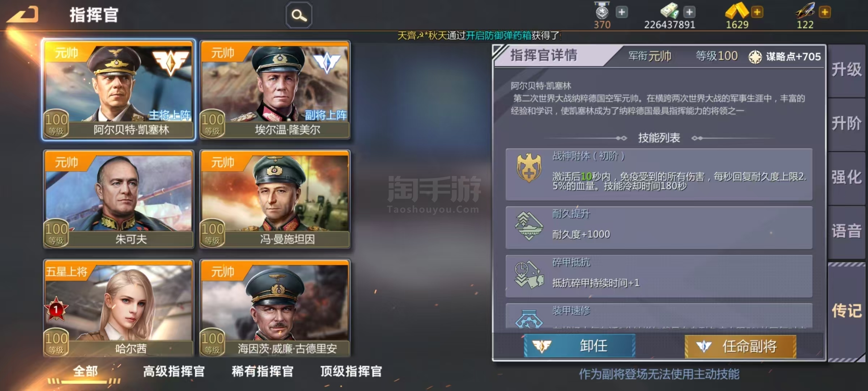Viewport: 868px width, 391px height.
Task: Click the 任命副将 appoint deputy button
Action: (x=740, y=346)
